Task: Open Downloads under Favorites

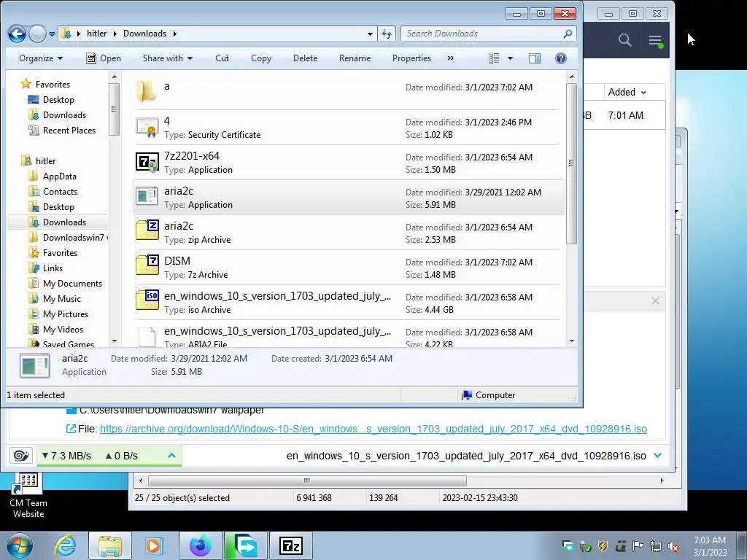Action: (57, 114)
